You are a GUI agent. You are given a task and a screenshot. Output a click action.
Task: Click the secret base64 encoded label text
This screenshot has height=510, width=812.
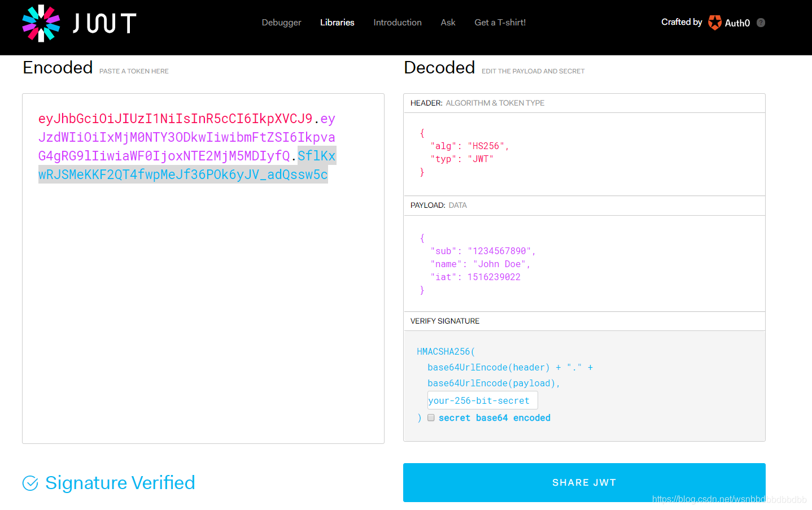pyautogui.click(x=495, y=418)
